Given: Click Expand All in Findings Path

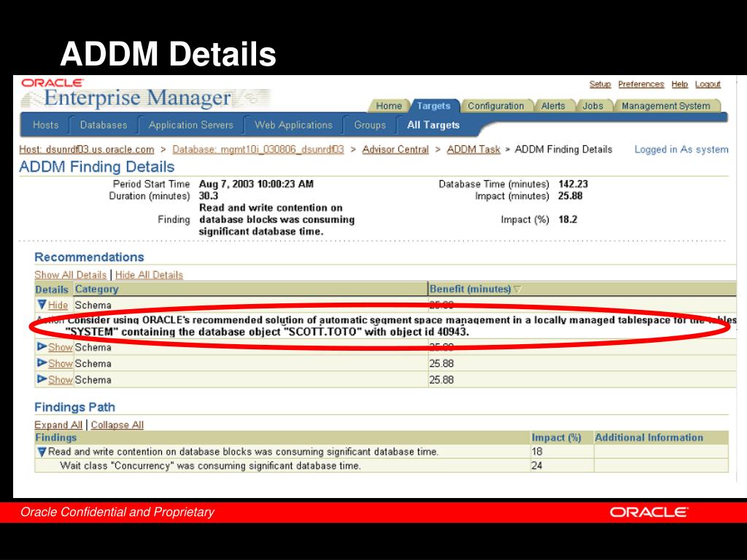Looking at the screenshot, I should [x=58, y=425].
